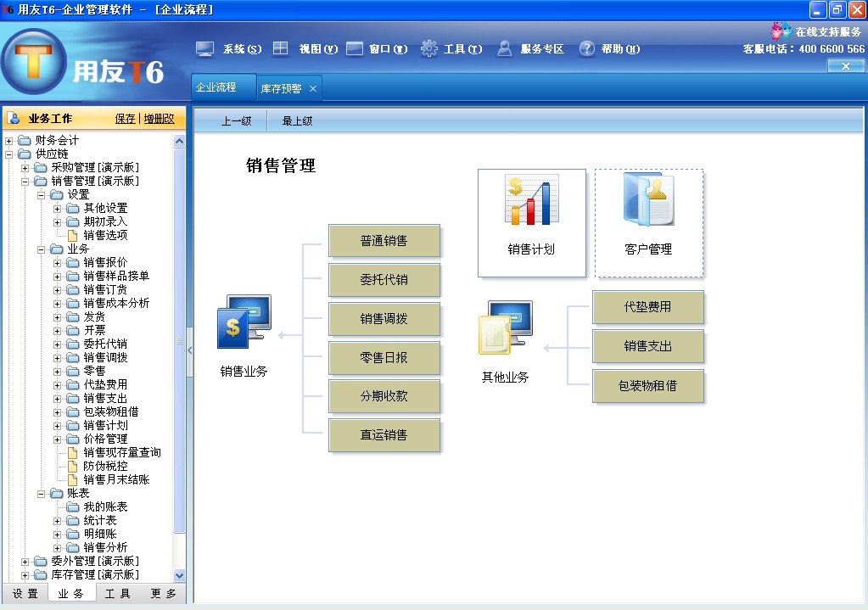Screen dimensions: 868x610
Task: Click the 帮助 question mark icon
Action: [587, 48]
